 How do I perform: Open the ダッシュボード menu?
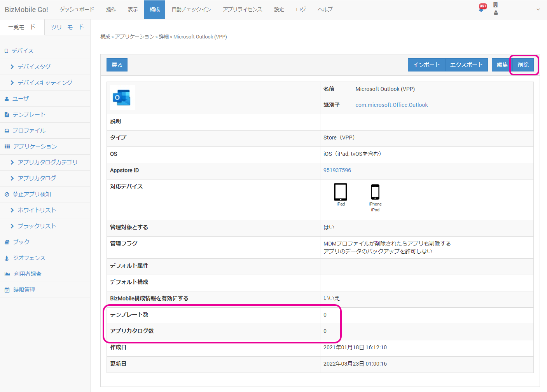(x=77, y=9)
